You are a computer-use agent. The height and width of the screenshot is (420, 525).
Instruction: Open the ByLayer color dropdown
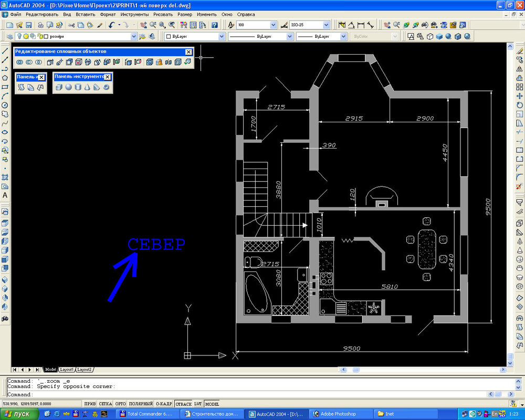coord(222,37)
